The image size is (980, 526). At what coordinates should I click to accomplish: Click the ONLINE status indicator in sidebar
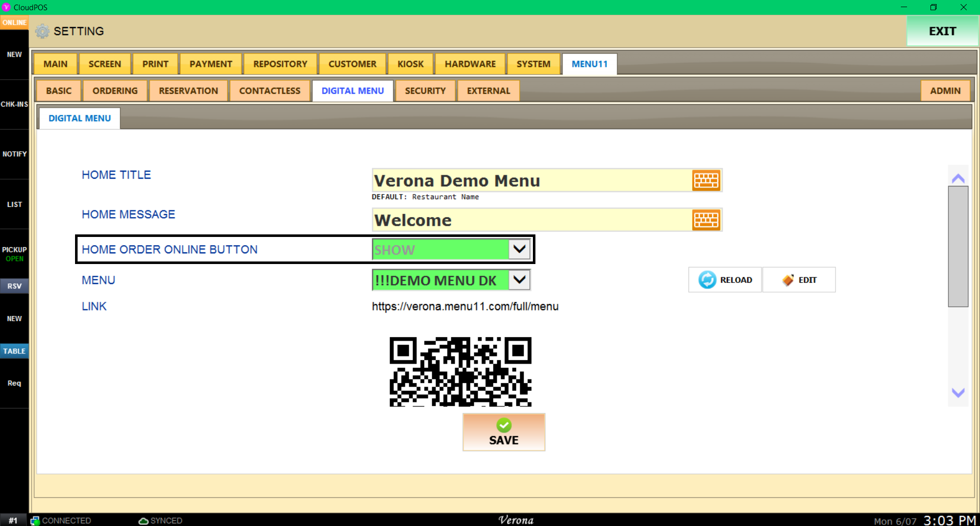click(x=14, y=22)
